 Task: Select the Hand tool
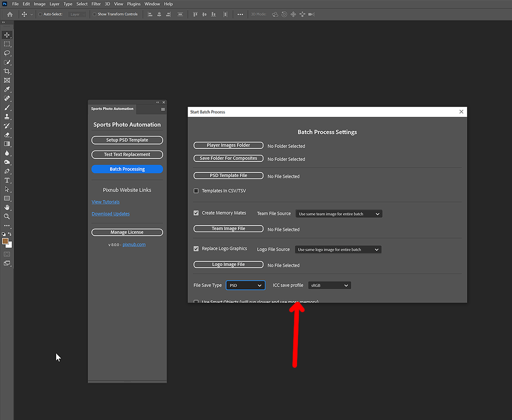click(6, 207)
